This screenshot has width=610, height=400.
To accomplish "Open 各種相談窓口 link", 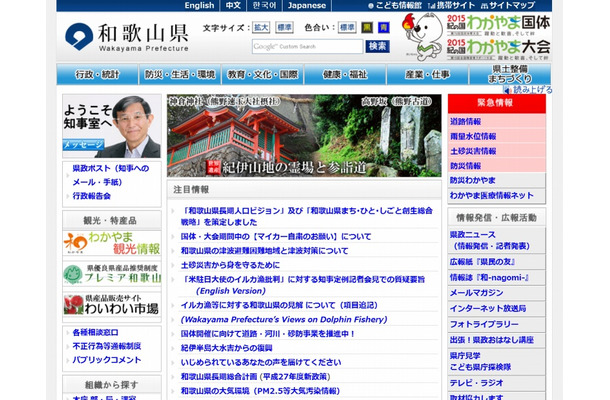I will [x=95, y=333].
